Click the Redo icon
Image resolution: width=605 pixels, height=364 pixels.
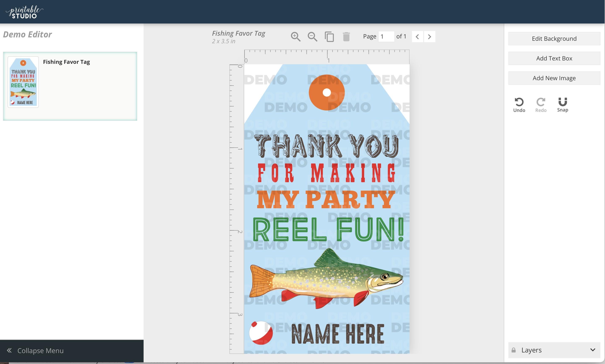[x=541, y=105]
